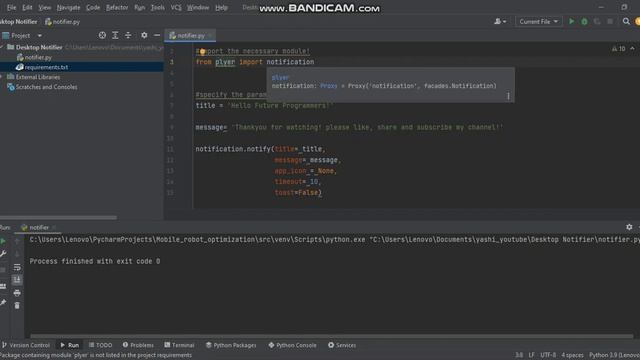Click the inspection widget up arrow

(632, 49)
